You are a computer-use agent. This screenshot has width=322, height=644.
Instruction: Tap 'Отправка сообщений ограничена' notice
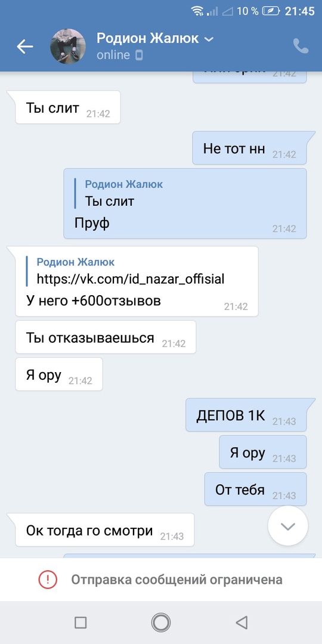(177, 580)
